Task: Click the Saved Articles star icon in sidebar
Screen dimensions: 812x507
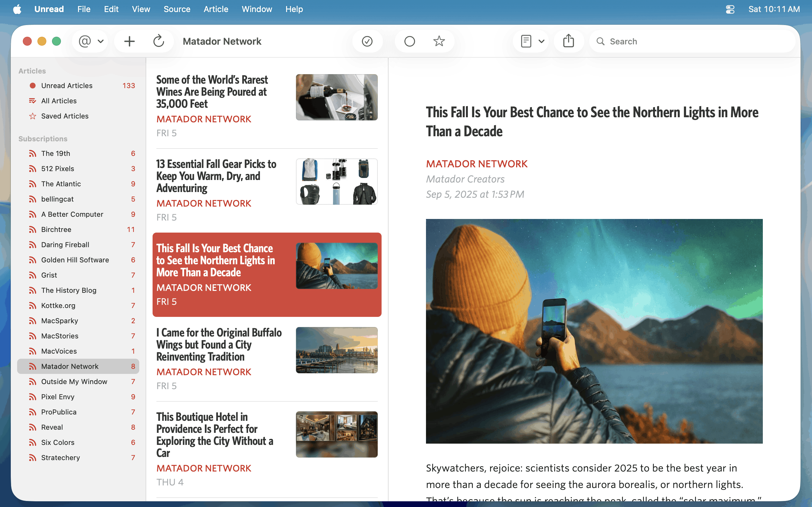Action: pyautogui.click(x=33, y=116)
